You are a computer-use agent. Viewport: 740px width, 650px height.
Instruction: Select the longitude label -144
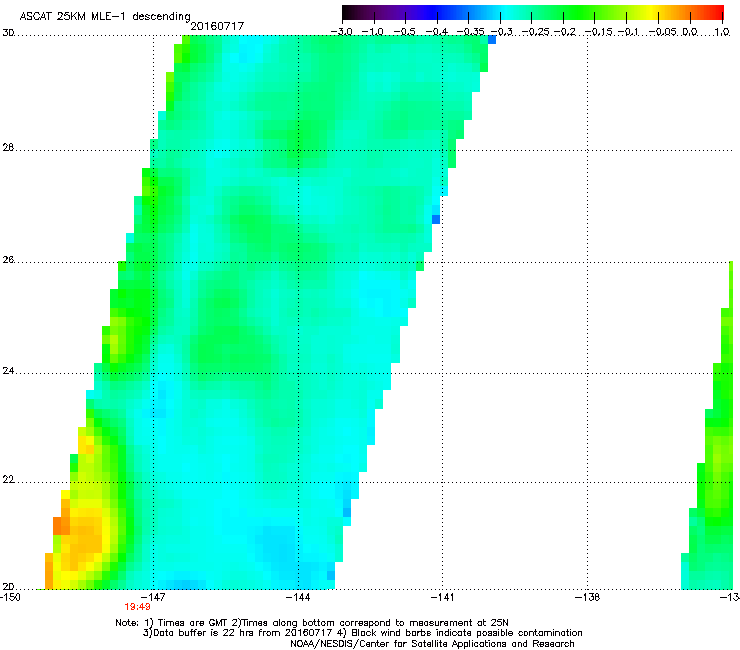[298, 597]
